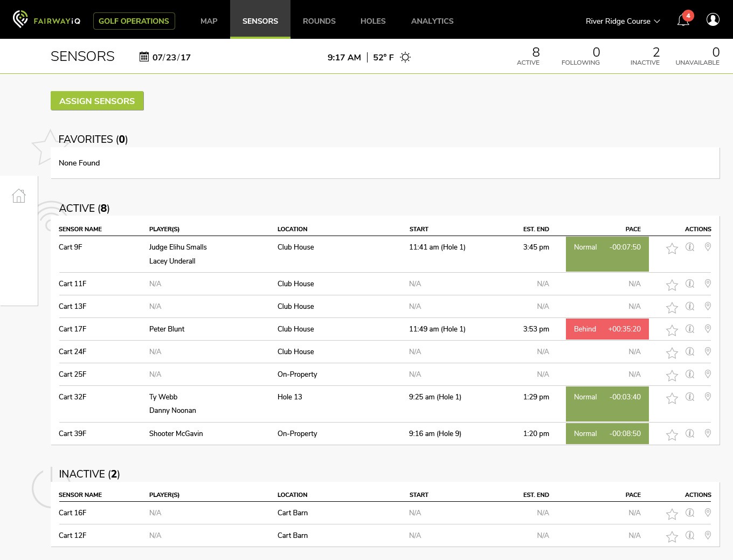Click the Ty Webb player name
The height and width of the screenshot is (560, 733).
click(x=163, y=397)
